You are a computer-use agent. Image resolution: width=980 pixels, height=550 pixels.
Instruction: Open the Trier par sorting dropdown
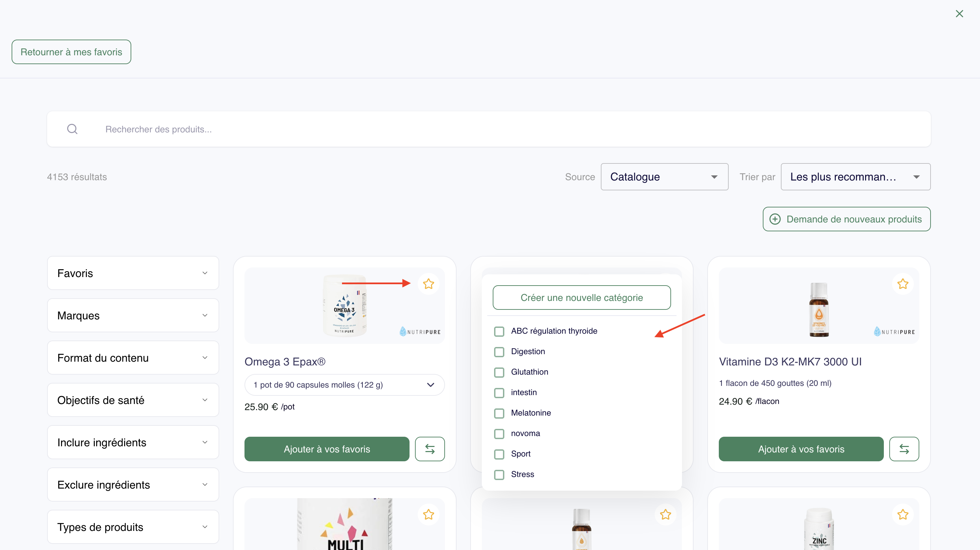coord(855,177)
